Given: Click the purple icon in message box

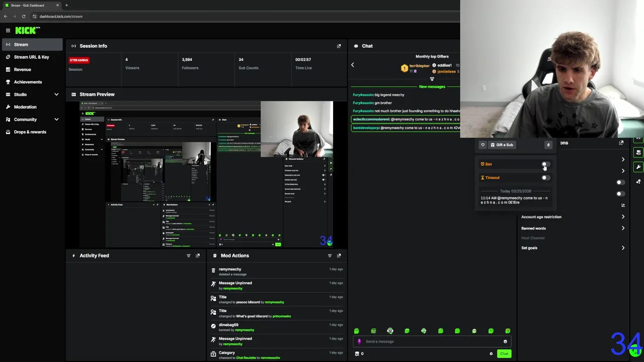Looking at the screenshot, I should click(359, 341).
